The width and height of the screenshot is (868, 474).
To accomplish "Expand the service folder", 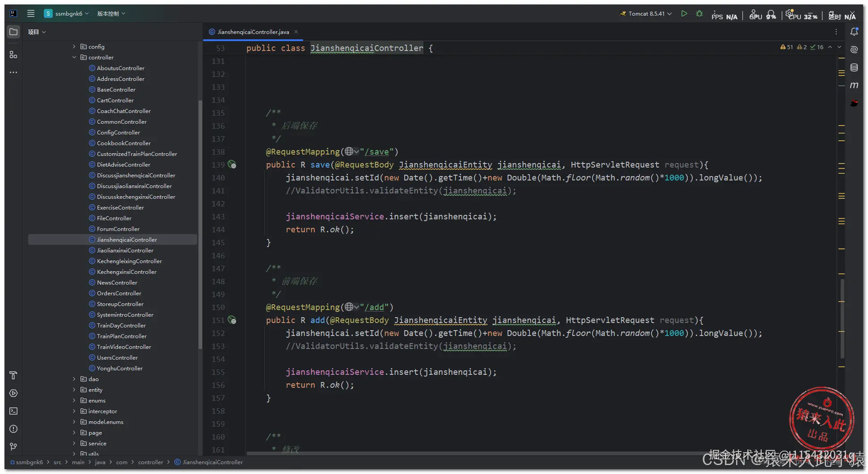I will 74,443.
